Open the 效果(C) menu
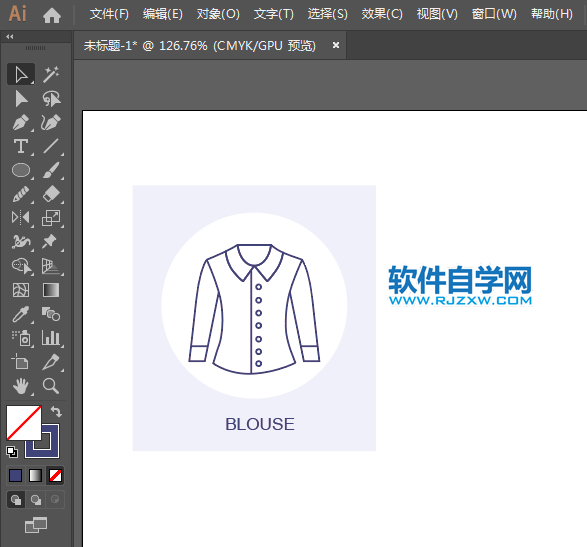The height and width of the screenshot is (547, 587). (382, 14)
